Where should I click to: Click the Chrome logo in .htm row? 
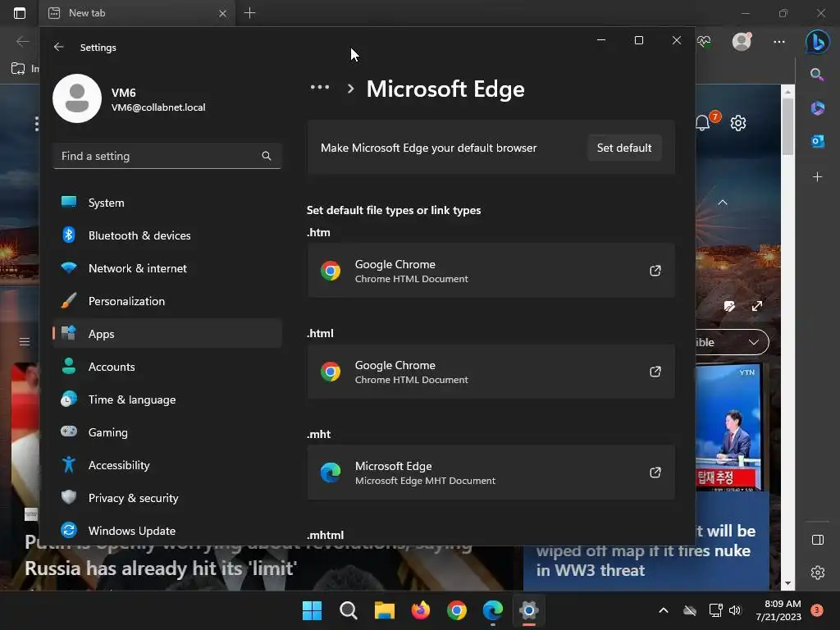click(331, 271)
